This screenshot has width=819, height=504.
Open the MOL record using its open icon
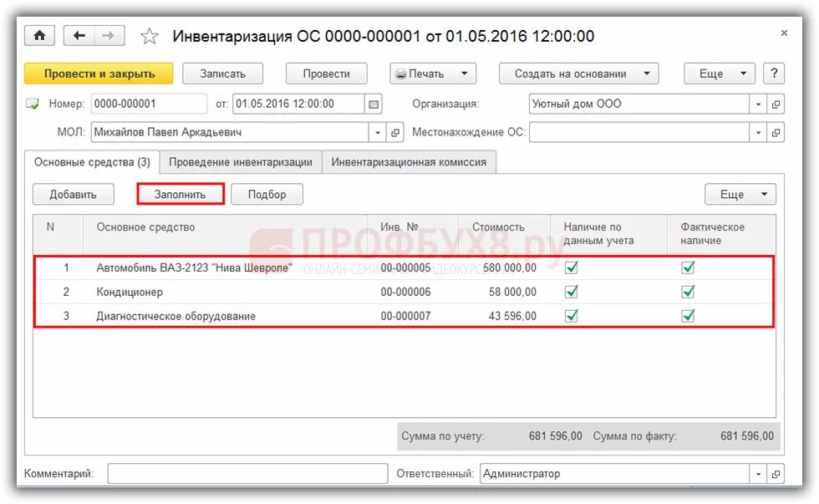[x=394, y=133]
